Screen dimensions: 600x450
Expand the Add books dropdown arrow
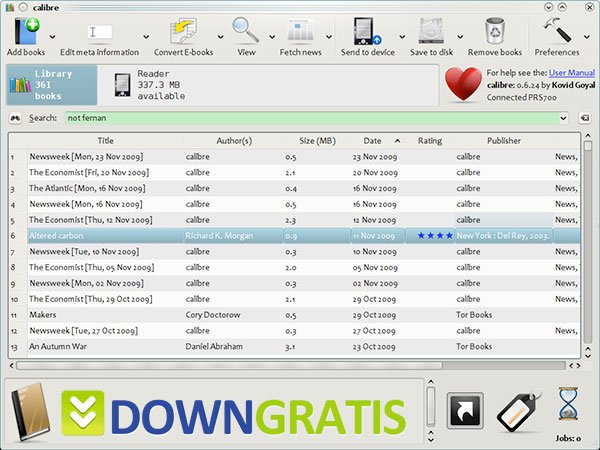pos(52,37)
